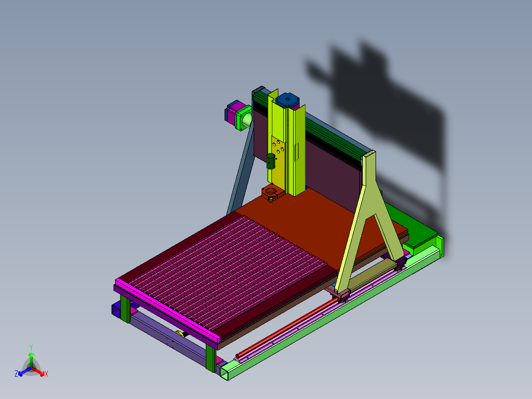Select the dark green front left leg

point(125,308)
